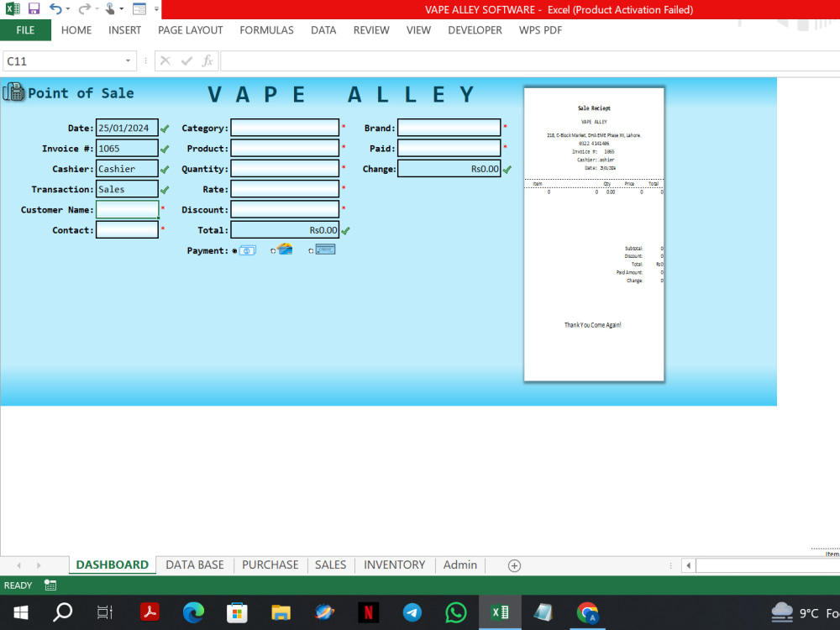Select the cash payment radio button
This screenshot has width=840, height=630.
pos(234,250)
